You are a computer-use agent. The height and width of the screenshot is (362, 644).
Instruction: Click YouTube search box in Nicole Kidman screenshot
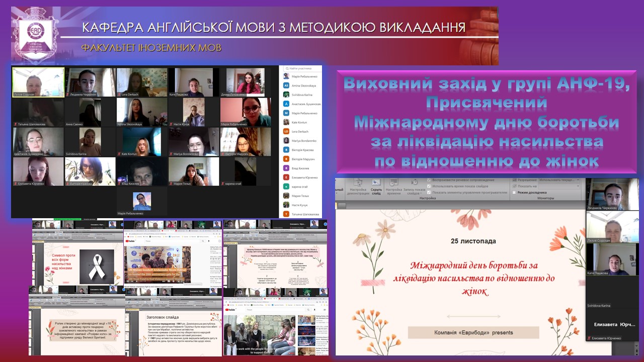click(x=174, y=241)
